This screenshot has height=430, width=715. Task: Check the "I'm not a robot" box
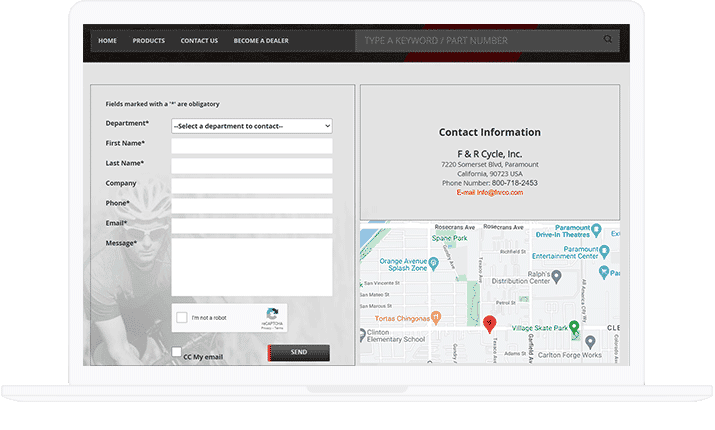click(182, 318)
